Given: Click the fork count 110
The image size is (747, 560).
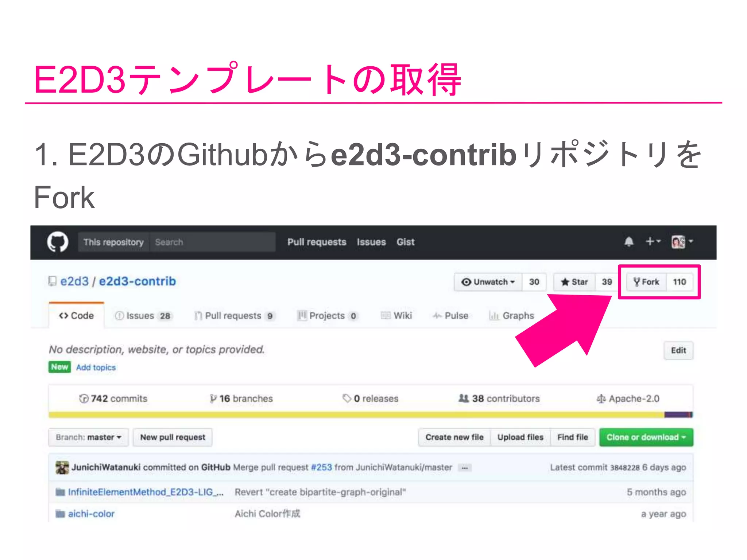Looking at the screenshot, I should [x=680, y=282].
